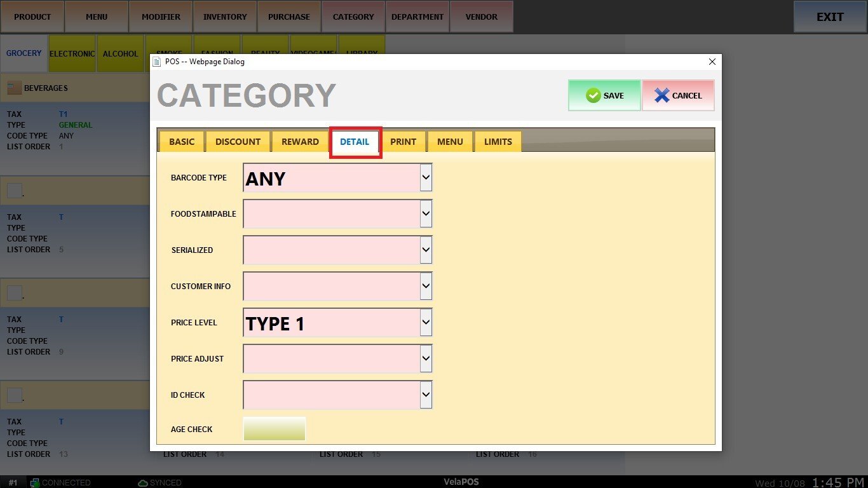Select the Alcohol department tab

120,54
